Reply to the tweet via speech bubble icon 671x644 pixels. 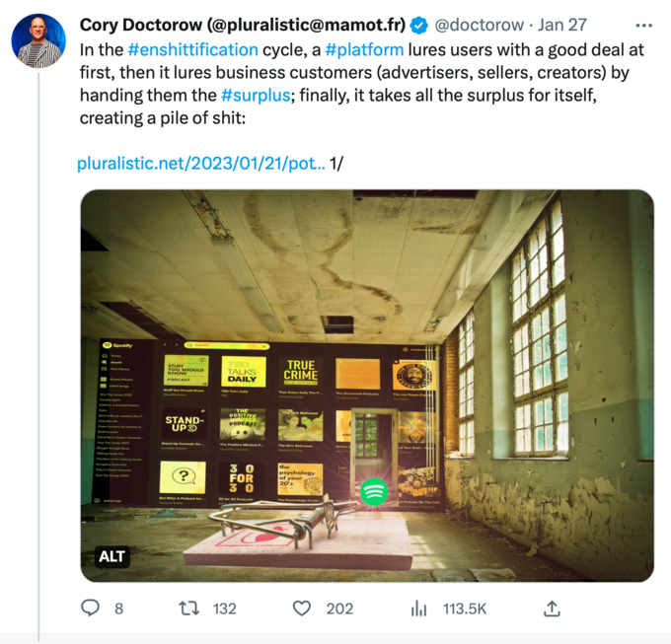[90, 608]
